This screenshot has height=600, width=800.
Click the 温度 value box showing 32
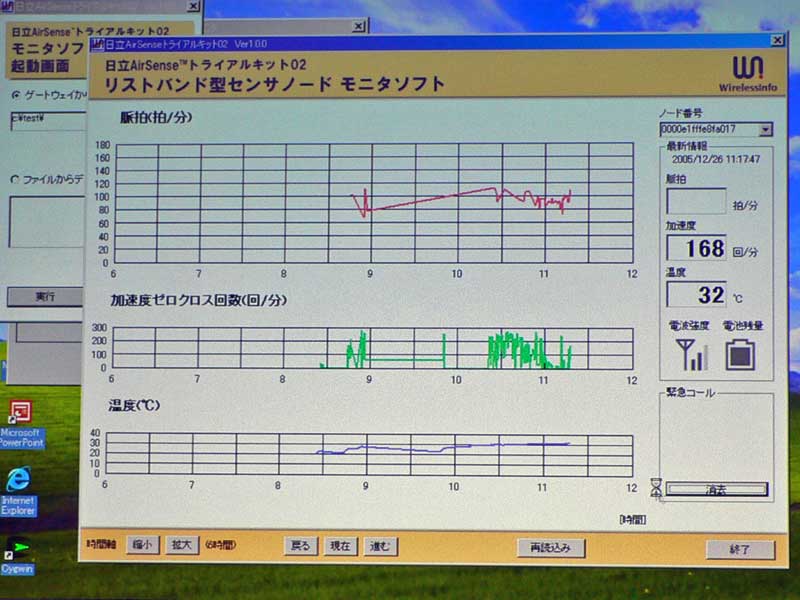coord(696,294)
